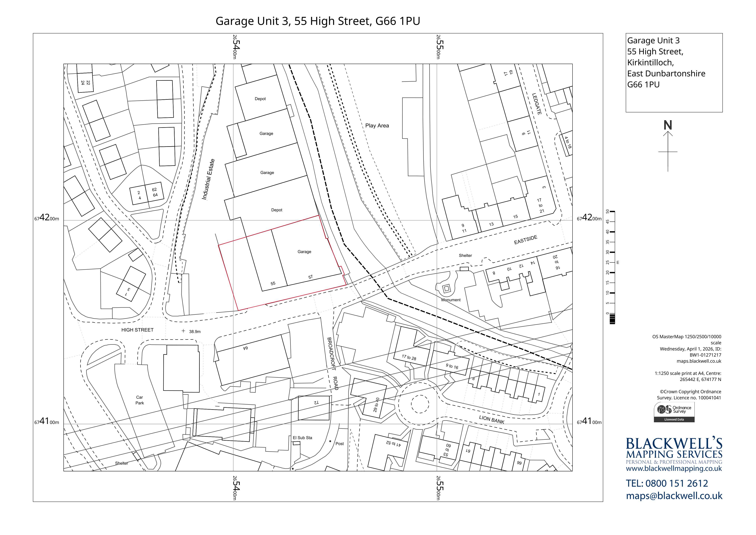
Task: Click the top 265400m easting grid label
Action: [236, 47]
